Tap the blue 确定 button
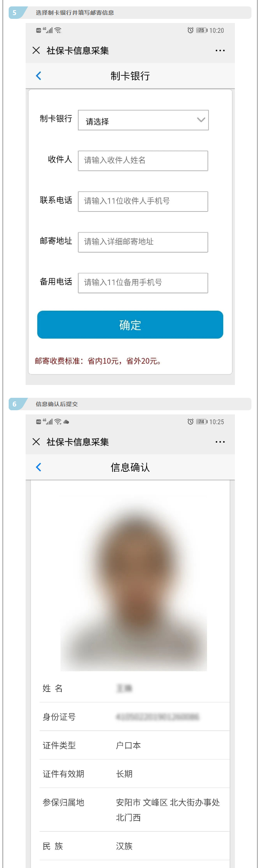The image size is (259, 868). click(x=130, y=325)
